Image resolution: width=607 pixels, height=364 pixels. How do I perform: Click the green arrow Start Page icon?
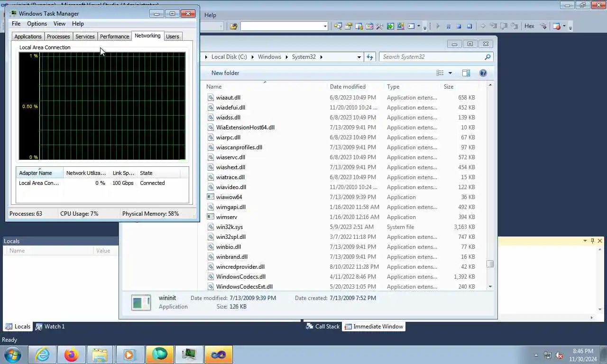[x=390, y=26]
